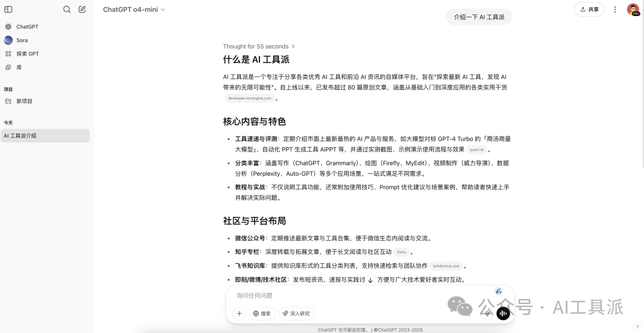Click bold text 教程与实战

(250, 188)
